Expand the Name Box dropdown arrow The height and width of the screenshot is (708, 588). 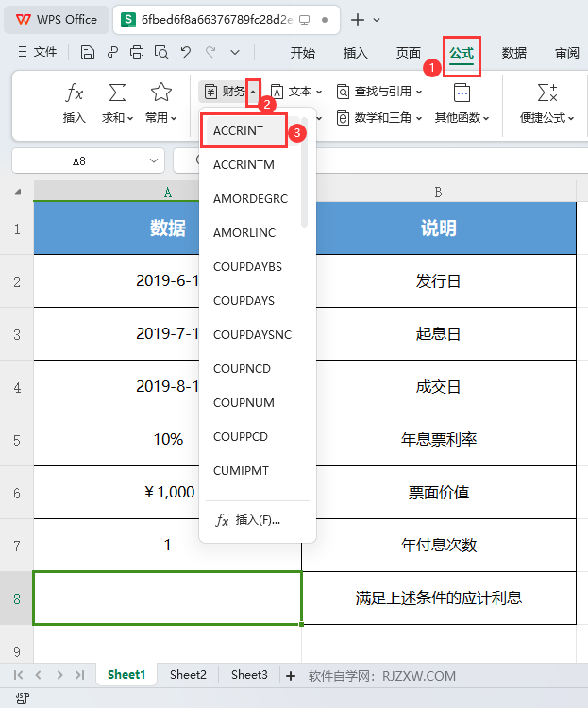click(x=154, y=160)
